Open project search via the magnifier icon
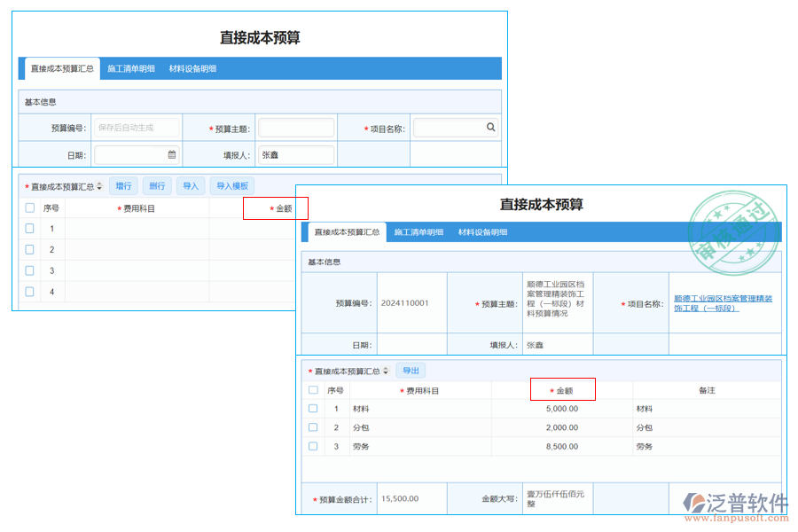This screenshot has height=532, width=798. [491, 127]
